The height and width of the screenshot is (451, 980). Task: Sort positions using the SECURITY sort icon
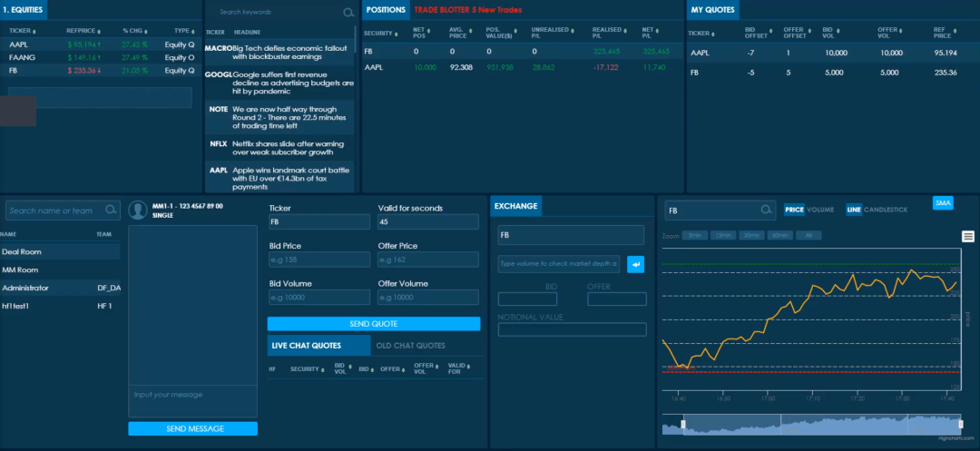click(395, 34)
